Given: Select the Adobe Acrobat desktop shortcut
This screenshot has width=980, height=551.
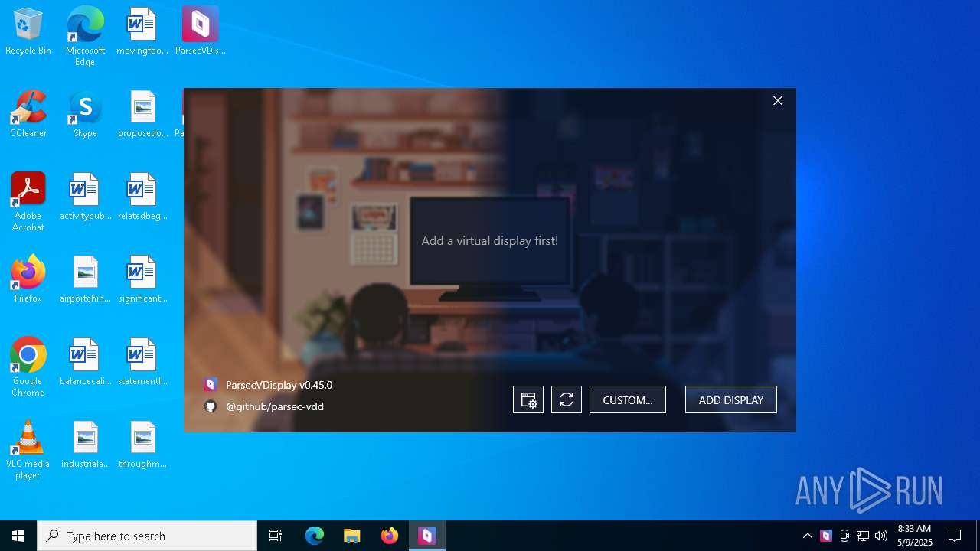Looking at the screenshot, I should [x=28, y=202].
